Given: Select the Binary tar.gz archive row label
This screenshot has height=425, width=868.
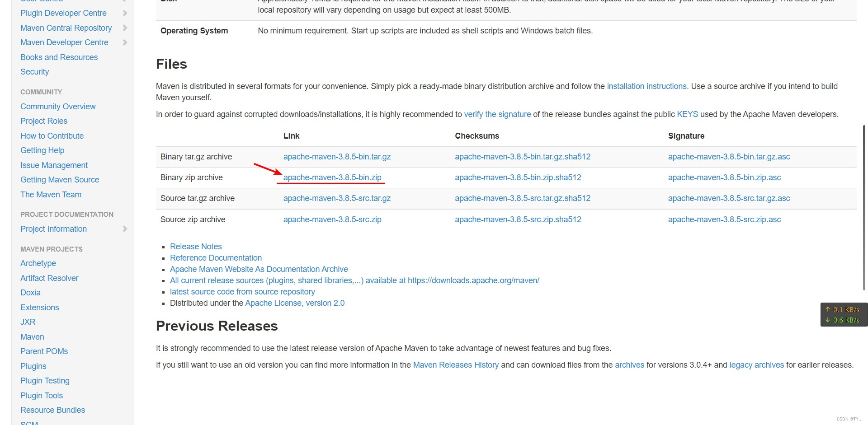Looking at the screenshot, I should point(196,157).
